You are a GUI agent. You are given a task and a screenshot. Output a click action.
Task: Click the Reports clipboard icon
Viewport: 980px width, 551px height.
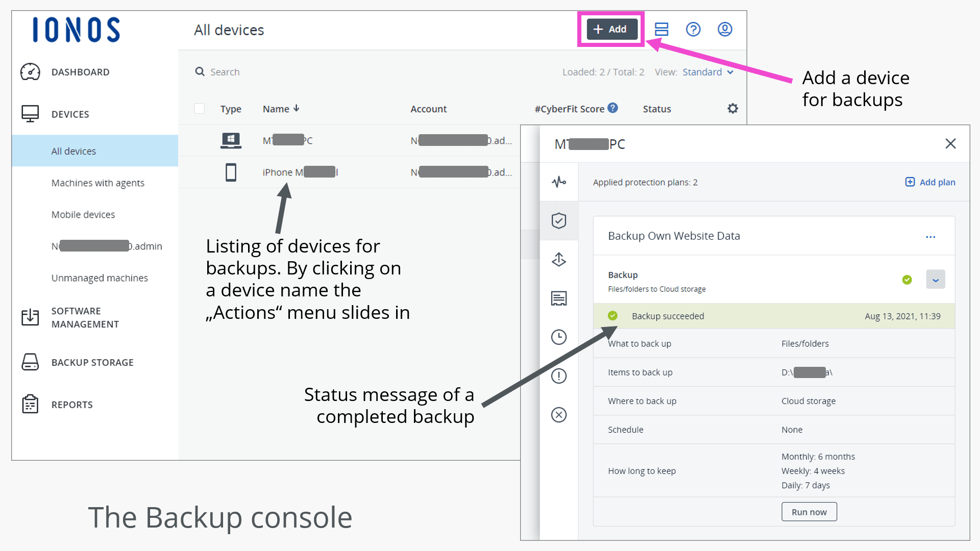click(30, 404)
